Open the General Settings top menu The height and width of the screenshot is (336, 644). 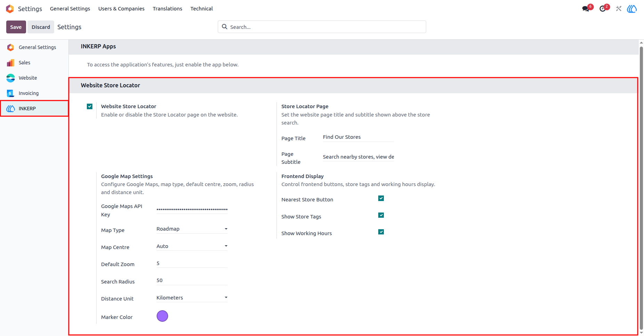(x=70, y=9)
